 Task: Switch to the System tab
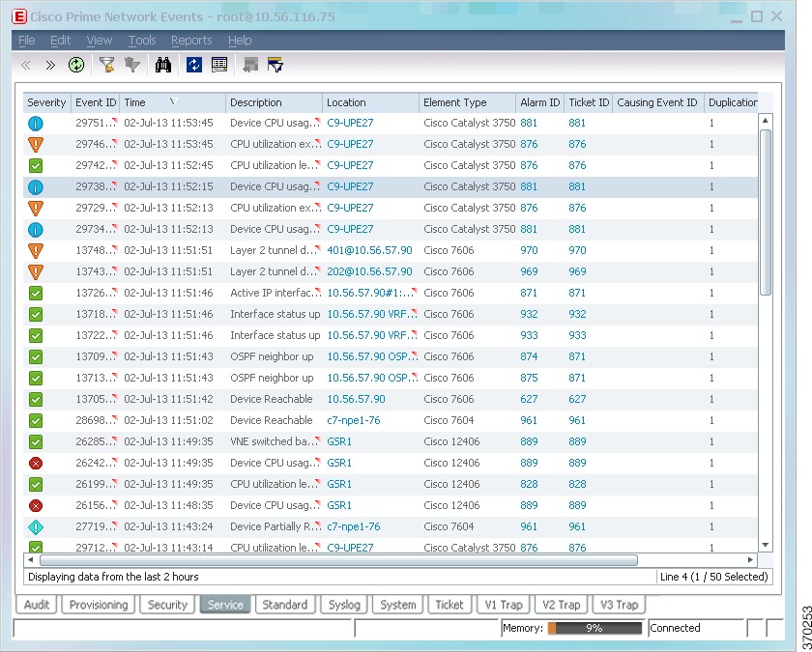click(x=397, y=605)
